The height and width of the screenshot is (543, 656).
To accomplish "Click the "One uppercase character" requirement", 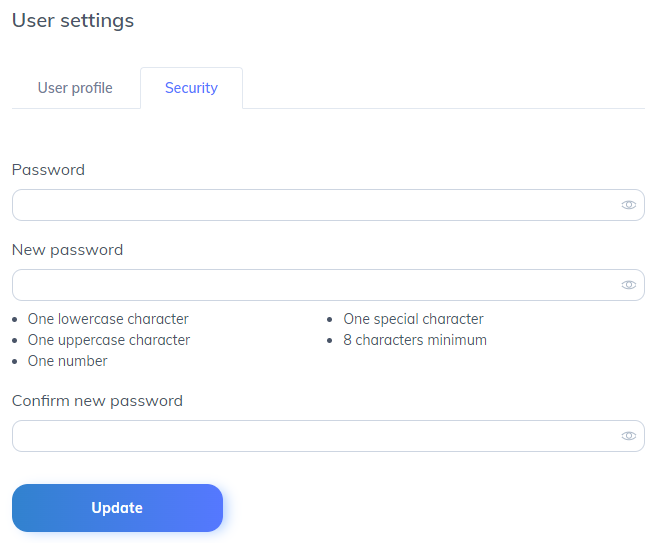I will click(x=109, y=340).
